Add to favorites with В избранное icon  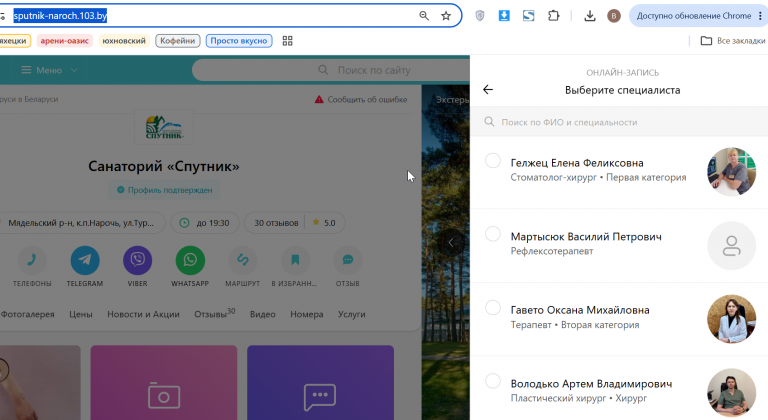(295, 260)
